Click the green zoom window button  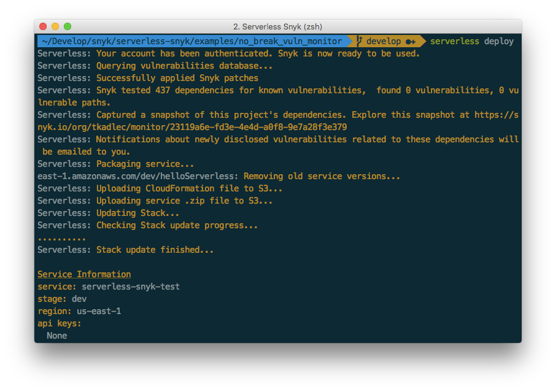(x=68, y=26)
